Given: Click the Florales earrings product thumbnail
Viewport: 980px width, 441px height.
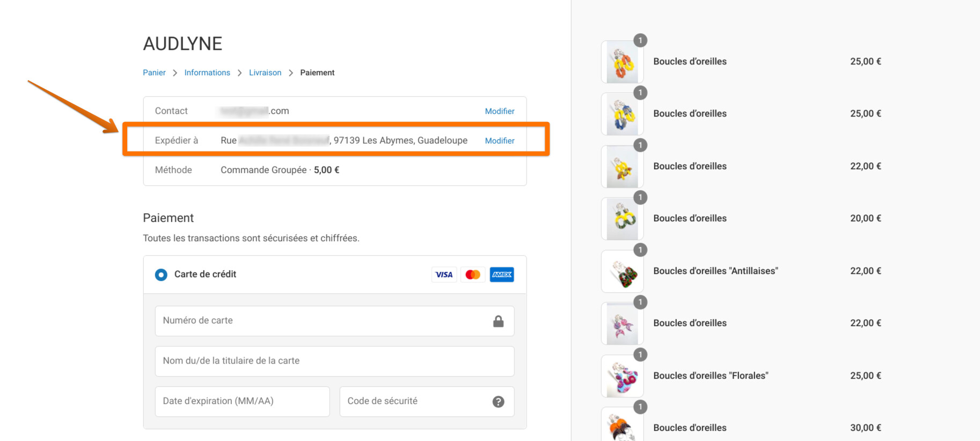Looking at the screenshot, I should point(622,377).
